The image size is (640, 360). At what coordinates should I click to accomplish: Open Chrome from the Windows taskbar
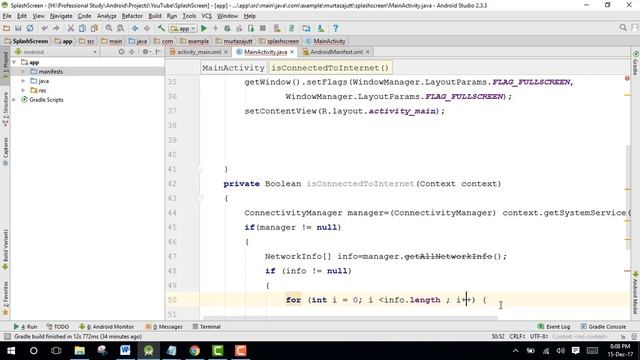tap(195, 351)
